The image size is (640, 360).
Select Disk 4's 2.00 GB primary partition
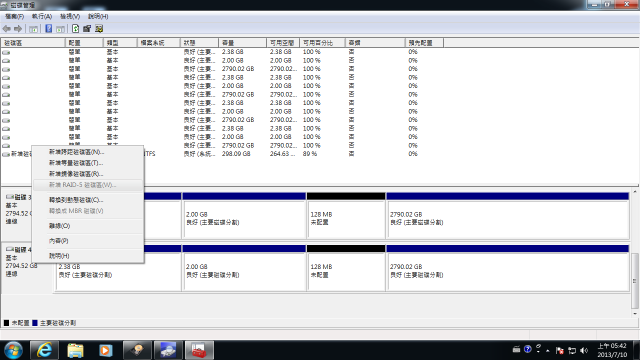tap(244, 268)
